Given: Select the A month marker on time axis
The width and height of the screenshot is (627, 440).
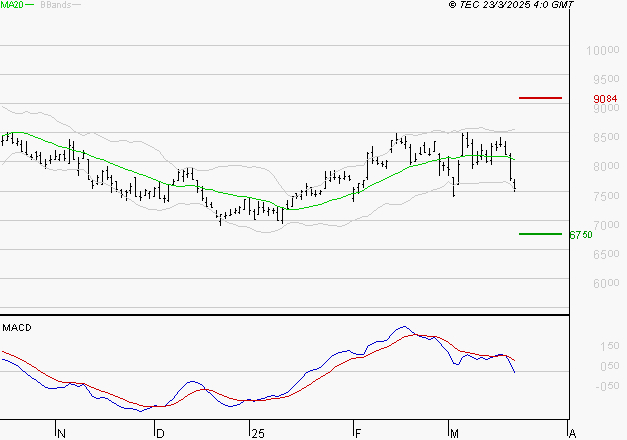Looking at the screenshot, I should click(x=571, y=433).
